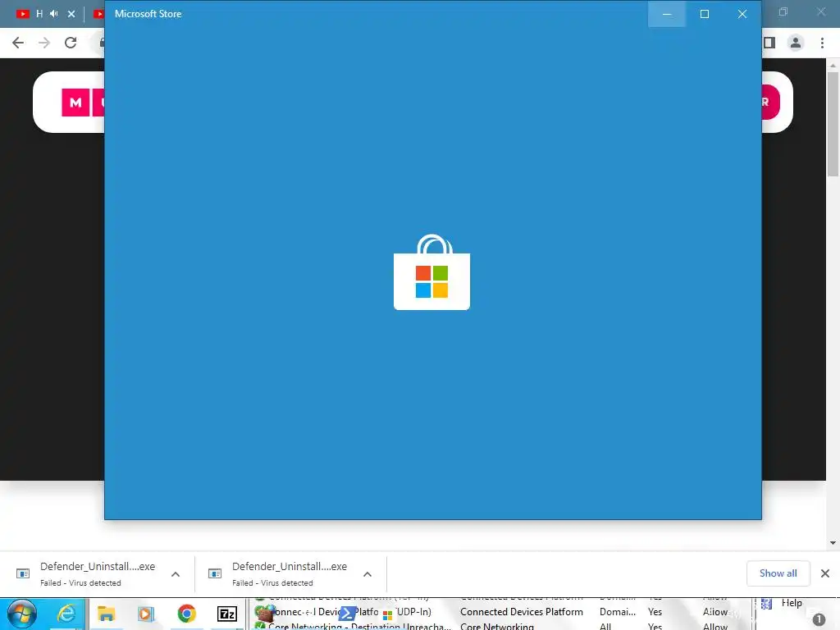
Task: Click the tab audio speaker indicator
Action: pos(54,14)
